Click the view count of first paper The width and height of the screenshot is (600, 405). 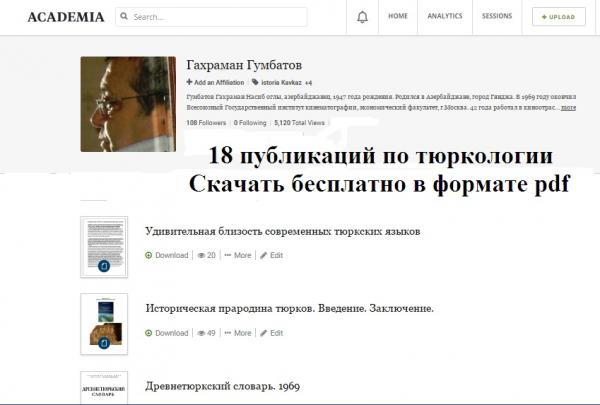coord(207,255)
